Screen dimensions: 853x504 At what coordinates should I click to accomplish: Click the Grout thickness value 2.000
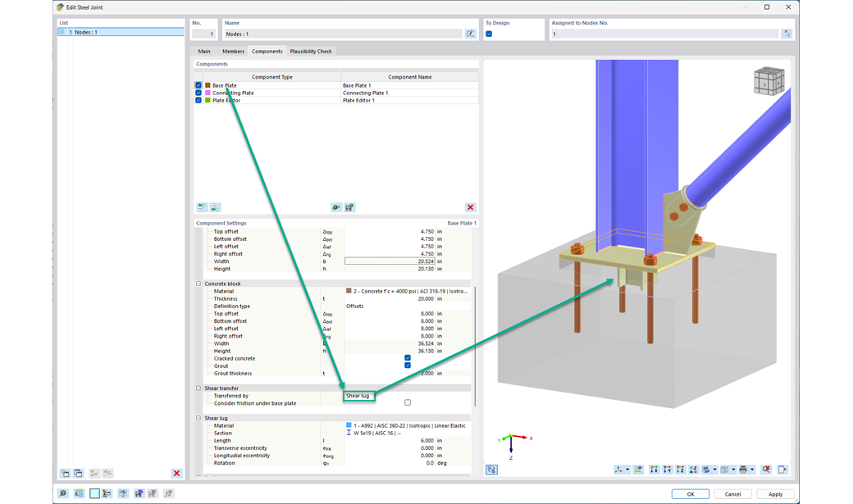coord(390,374)
